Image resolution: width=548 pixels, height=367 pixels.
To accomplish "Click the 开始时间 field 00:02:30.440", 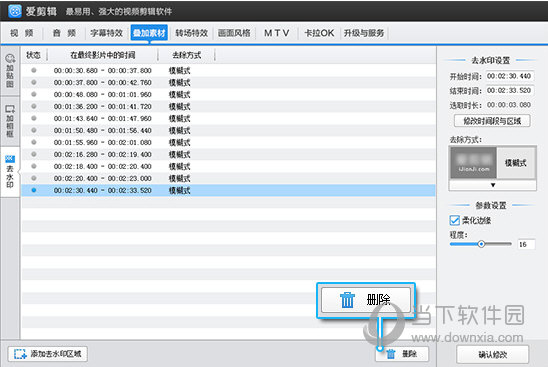I will point(510,76).
